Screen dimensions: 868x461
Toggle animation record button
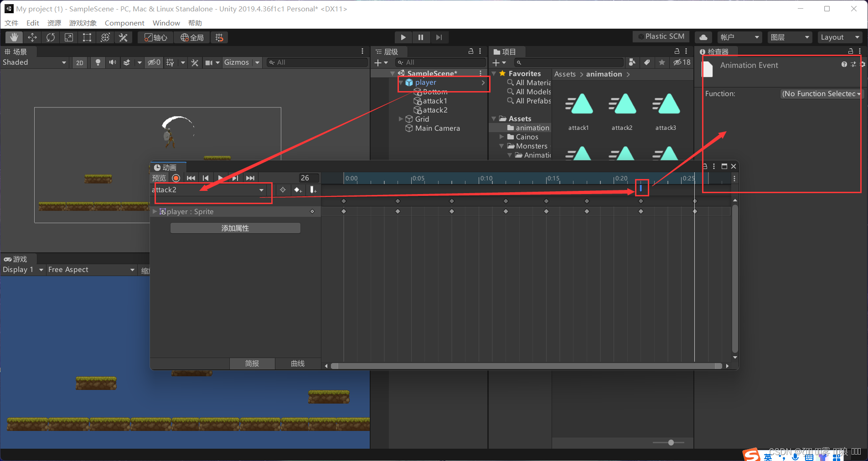pyautogui.click(x=176, y=178)
